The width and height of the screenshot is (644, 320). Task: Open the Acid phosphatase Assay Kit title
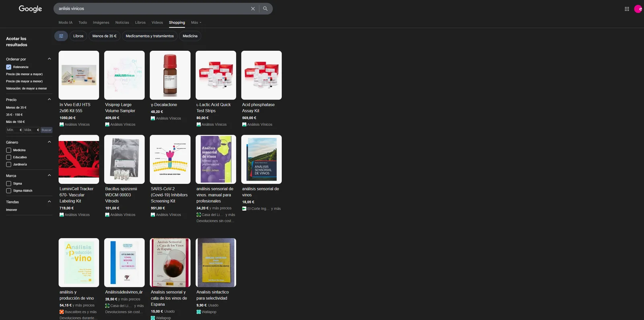(258, 108)
